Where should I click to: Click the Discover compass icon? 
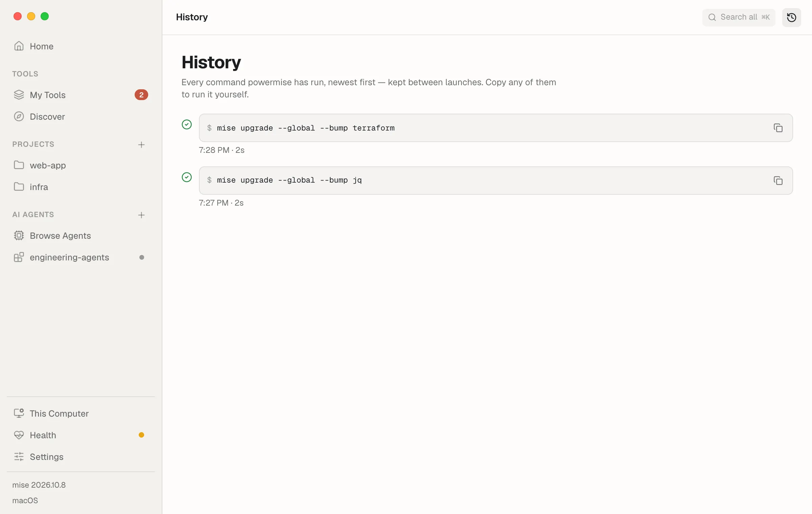click(19, 116)
